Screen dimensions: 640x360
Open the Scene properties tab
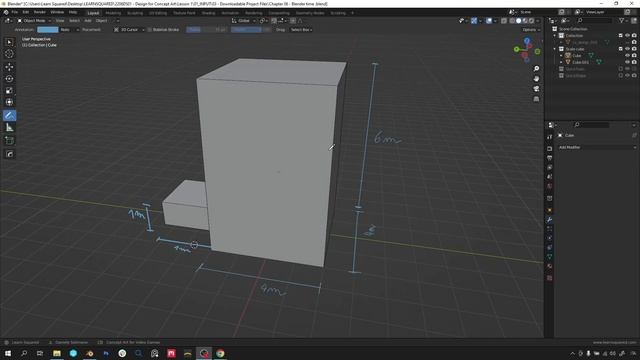point(550,177)
